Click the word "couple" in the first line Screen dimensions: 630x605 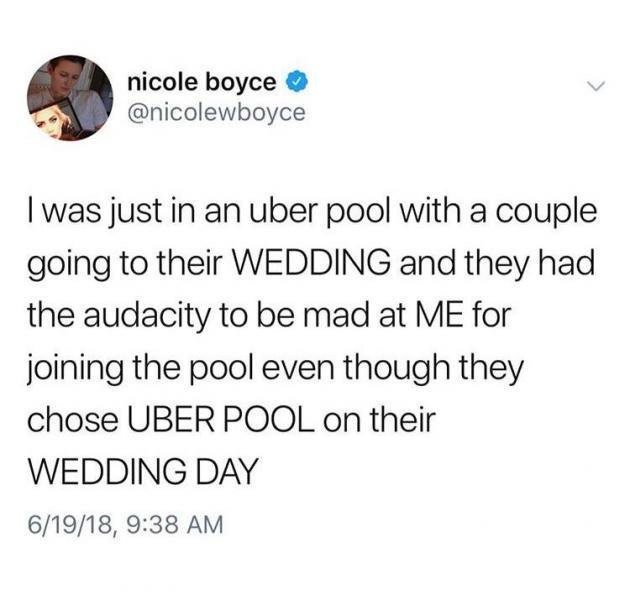click(x=547, y=215)
